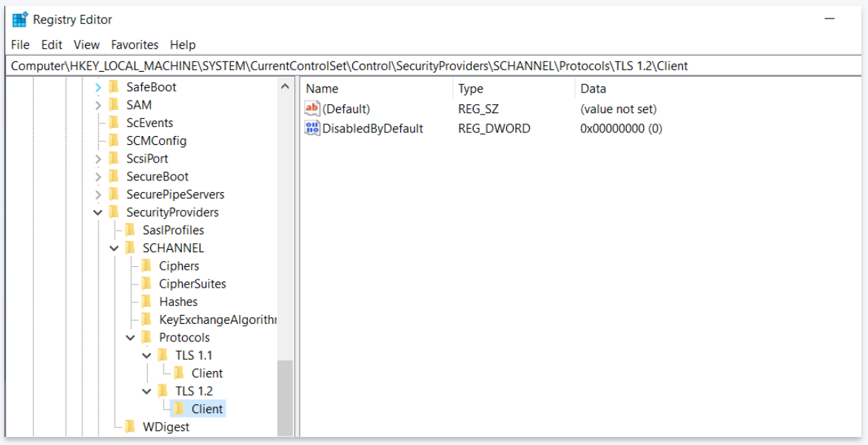Collapse the Protocols key
This screenshot has width=868, height=445.
[x=129, y=337]
